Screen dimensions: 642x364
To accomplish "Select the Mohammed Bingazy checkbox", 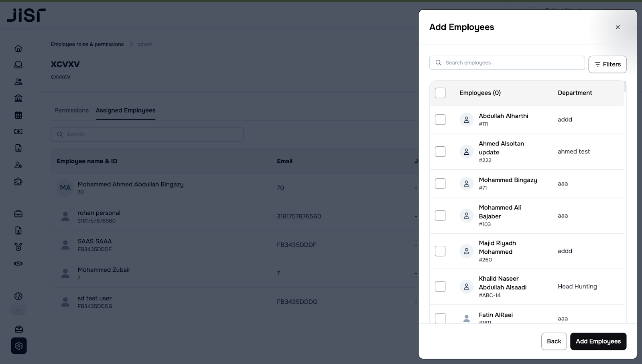I will click(x=440, y=184).
